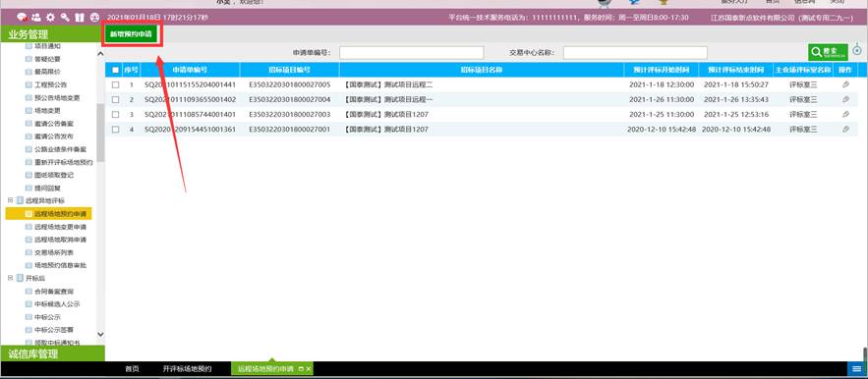Click 新增预约申请 button
Image resolution: width=868 pixels, height=379 pixels.
coord(132,34)
